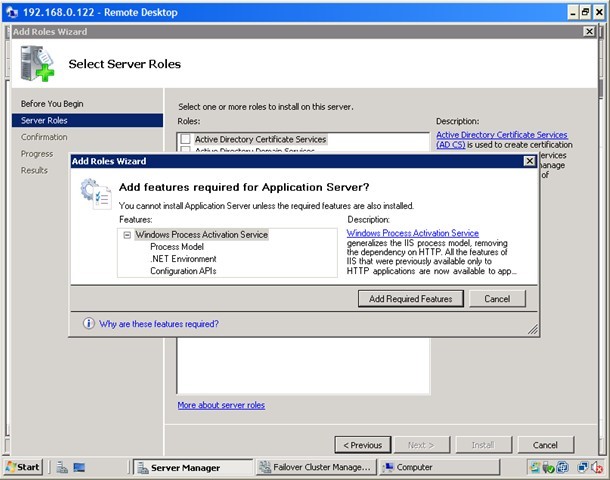The image size is (610, 480).
Task: Cancel the required features dialog
Action: click(497, 299)
